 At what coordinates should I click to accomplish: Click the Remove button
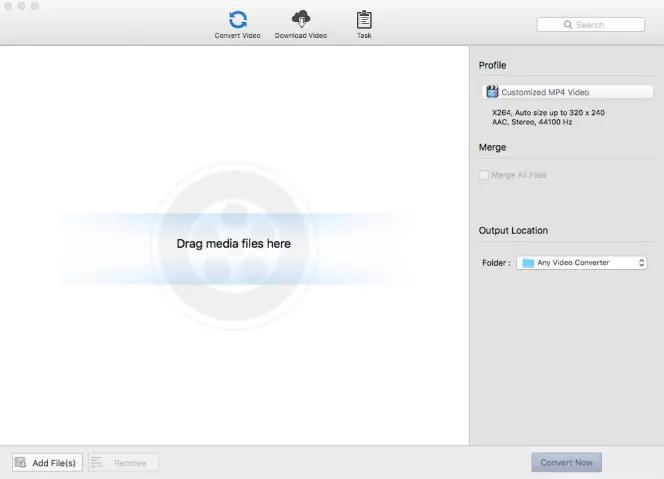click(123, 462)
